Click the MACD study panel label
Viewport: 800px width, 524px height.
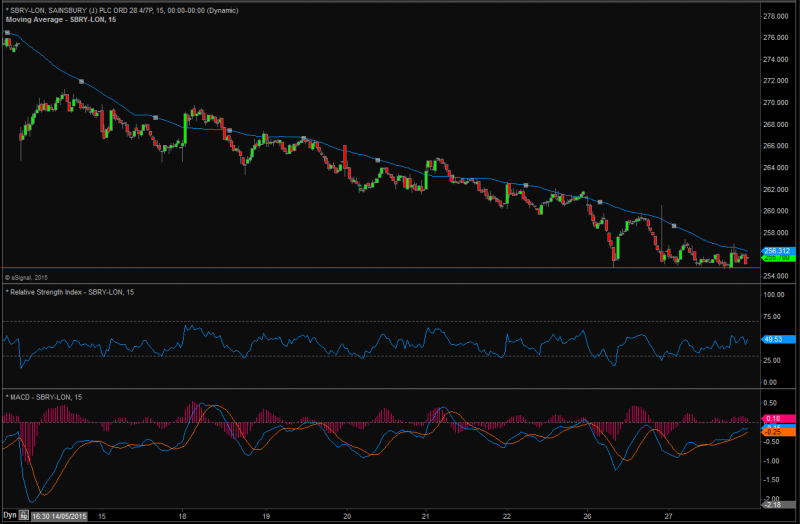pos(45,398)
